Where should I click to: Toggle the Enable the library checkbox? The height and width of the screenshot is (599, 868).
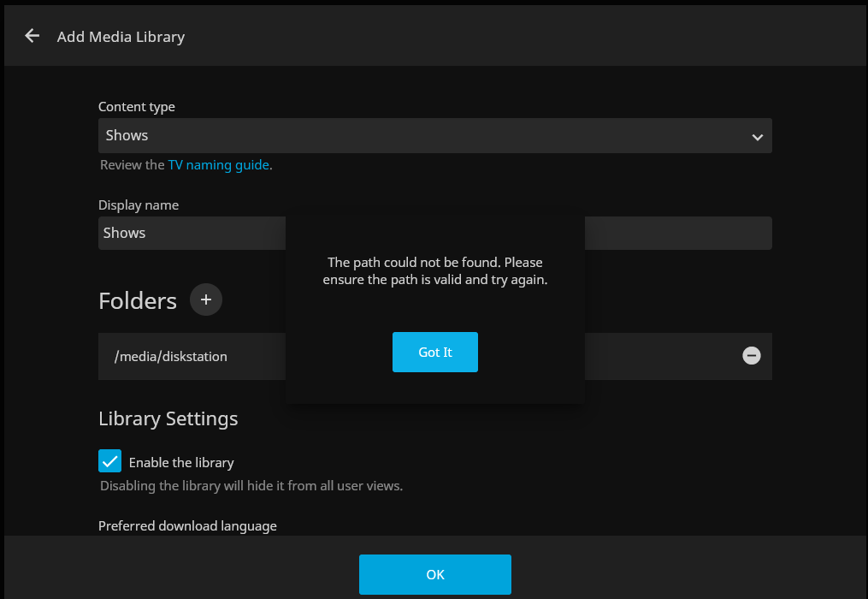pos(109,461)
